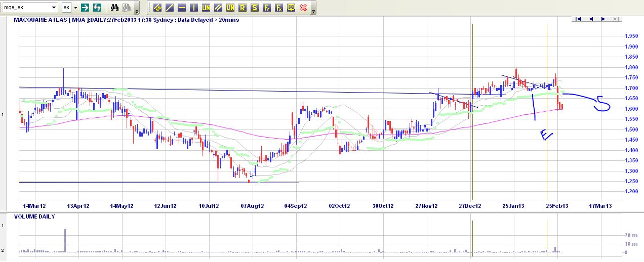Click the 1.200 price axis value
This screenshot has width=644, height=262.
(631, 192)
